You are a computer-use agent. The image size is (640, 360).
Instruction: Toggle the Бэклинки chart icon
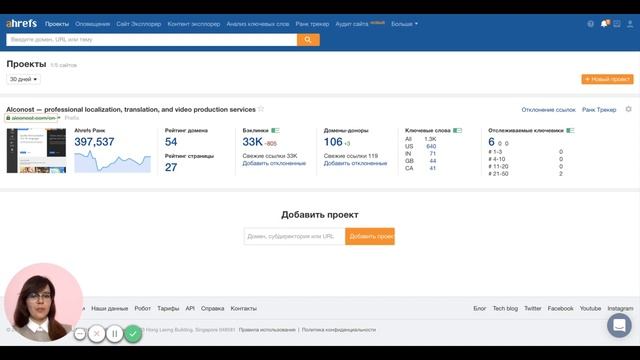click(276, 130)
